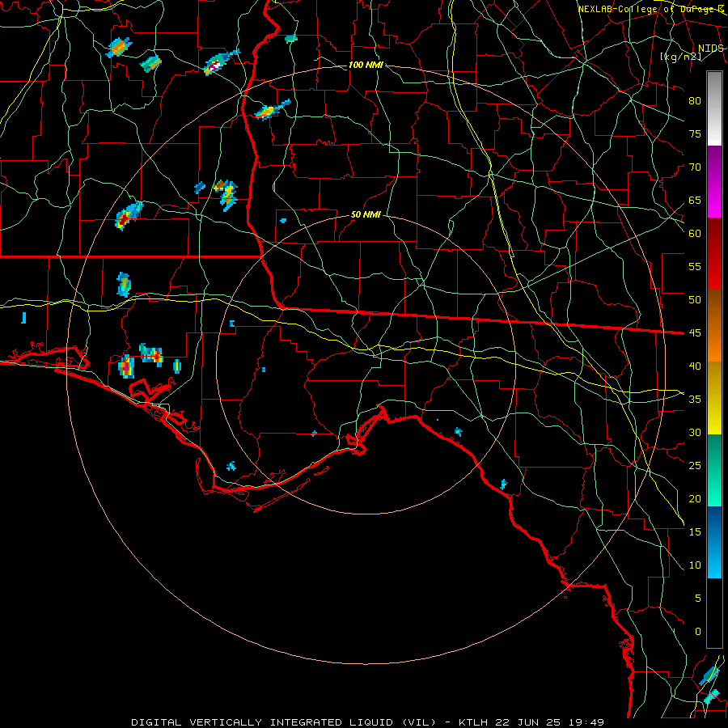The width and height of the screenshot is (728, 728).
Task: Click the storm cell just below the 100 NMI label
Action: tap(272, 110)
